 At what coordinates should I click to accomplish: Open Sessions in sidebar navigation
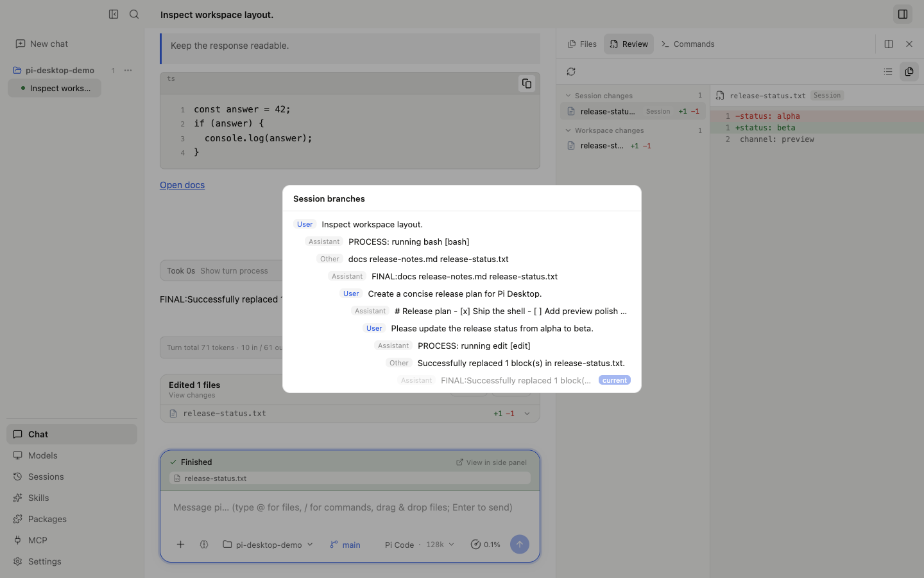click(72, 477)
